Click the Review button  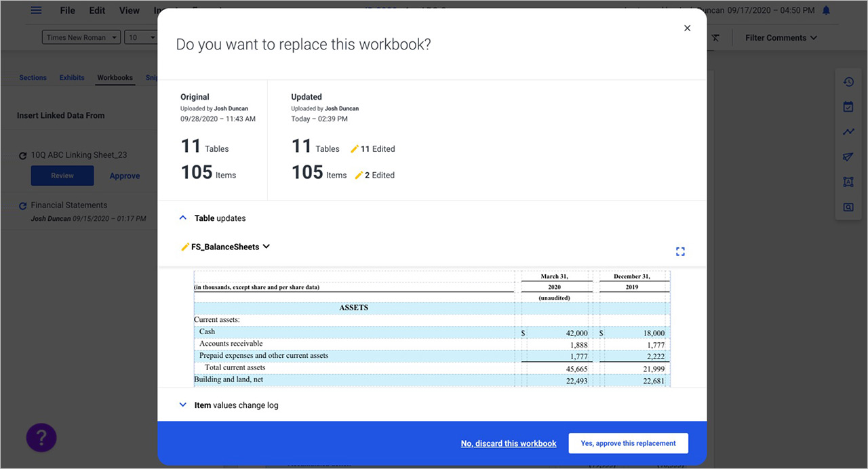pyautogui.click(x=62, y=176)
